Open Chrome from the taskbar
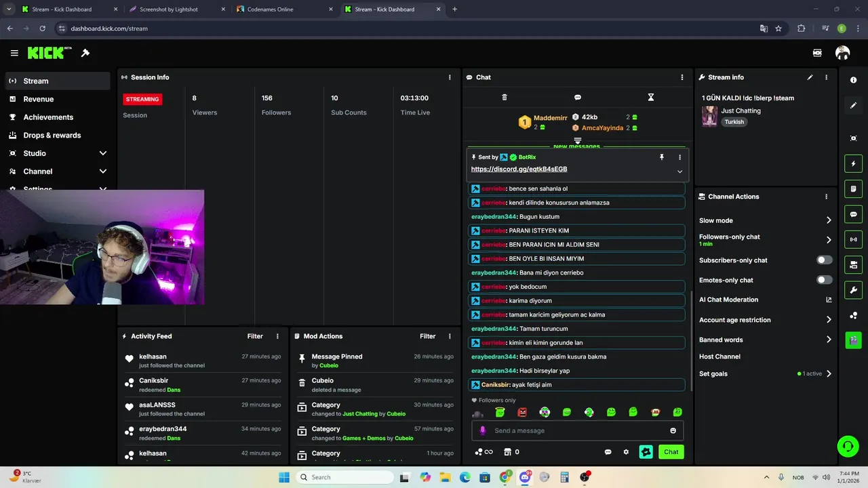Viewport: 868px width, 488px height. click(505, 477)
